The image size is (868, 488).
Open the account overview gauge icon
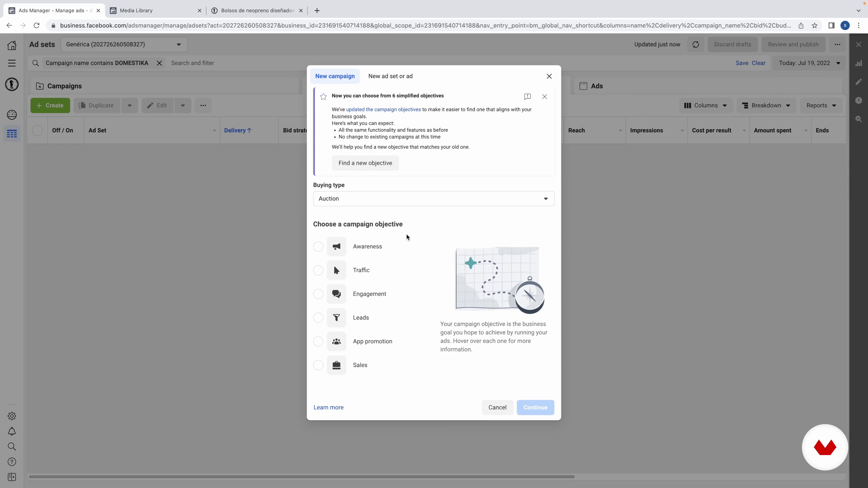click(x=12, y=115)
